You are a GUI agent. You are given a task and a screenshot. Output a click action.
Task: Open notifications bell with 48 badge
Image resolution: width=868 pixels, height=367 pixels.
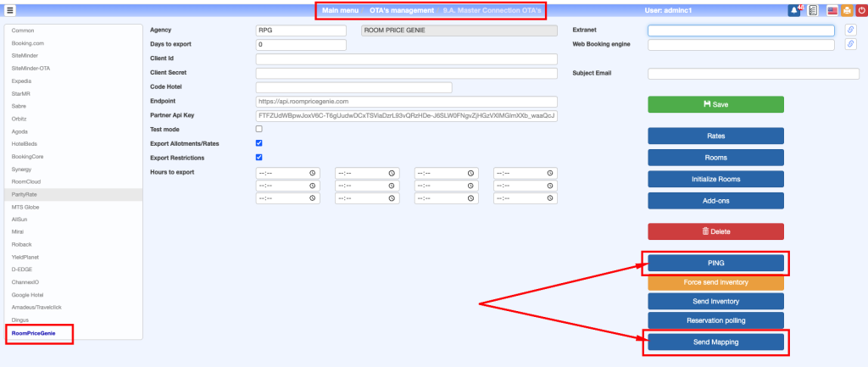pyautogui.click(x=794, y=10)
